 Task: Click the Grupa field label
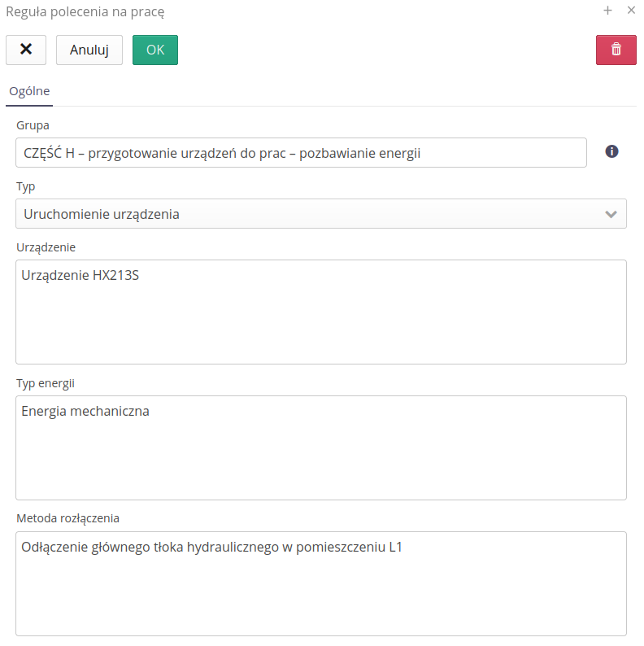click(x=33, y=125)
